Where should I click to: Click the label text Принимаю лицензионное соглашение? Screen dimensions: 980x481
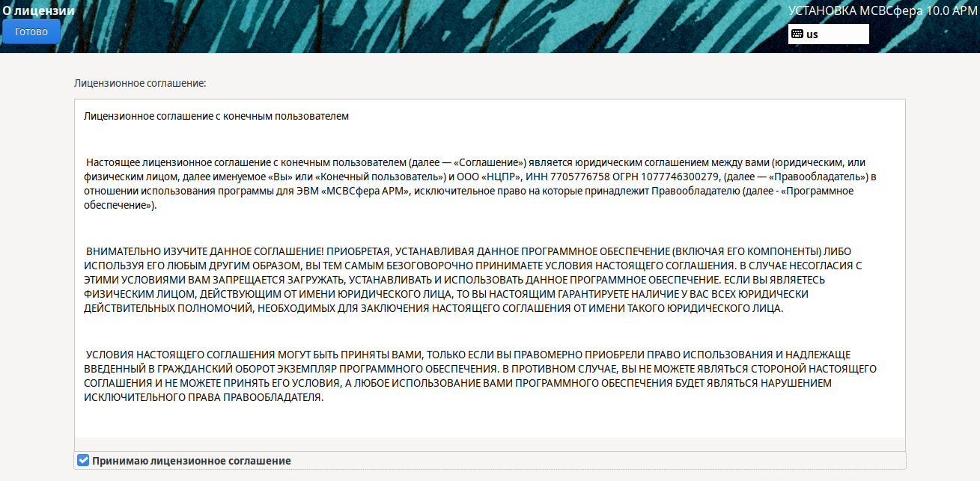(x=192, y=461)
